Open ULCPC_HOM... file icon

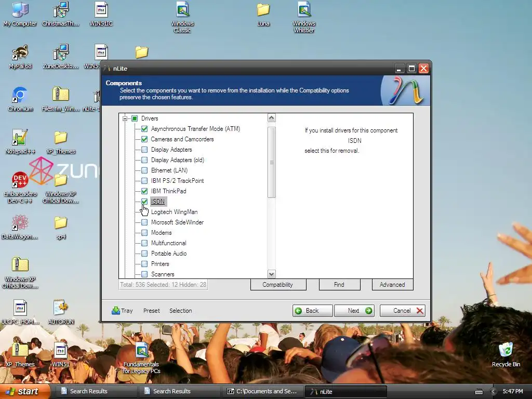[x=20, y=312]
